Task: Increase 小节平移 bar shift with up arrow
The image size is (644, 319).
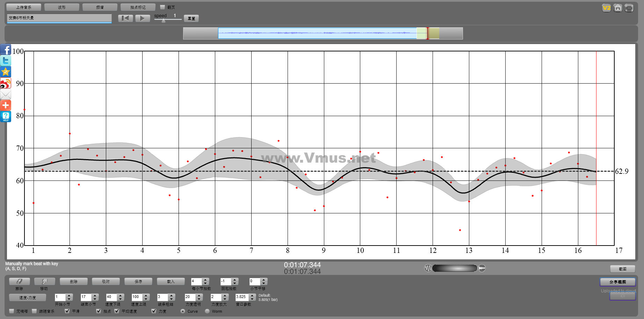Action: pos(264,279)
